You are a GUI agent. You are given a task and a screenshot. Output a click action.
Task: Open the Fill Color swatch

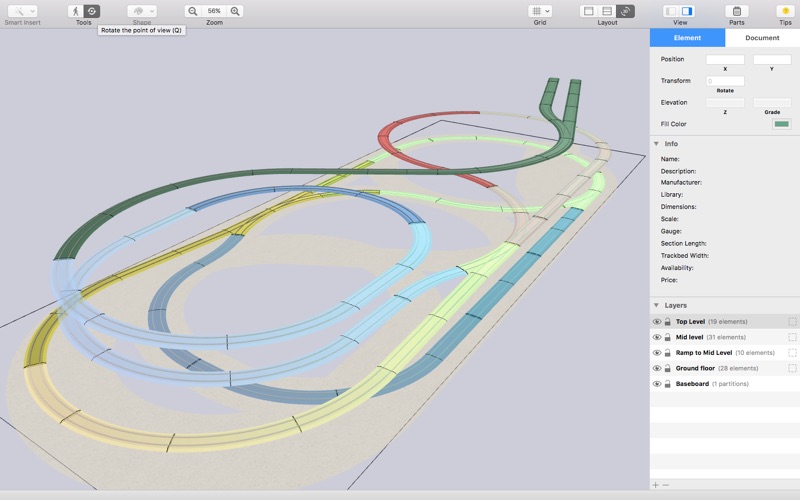click(781, 124)
